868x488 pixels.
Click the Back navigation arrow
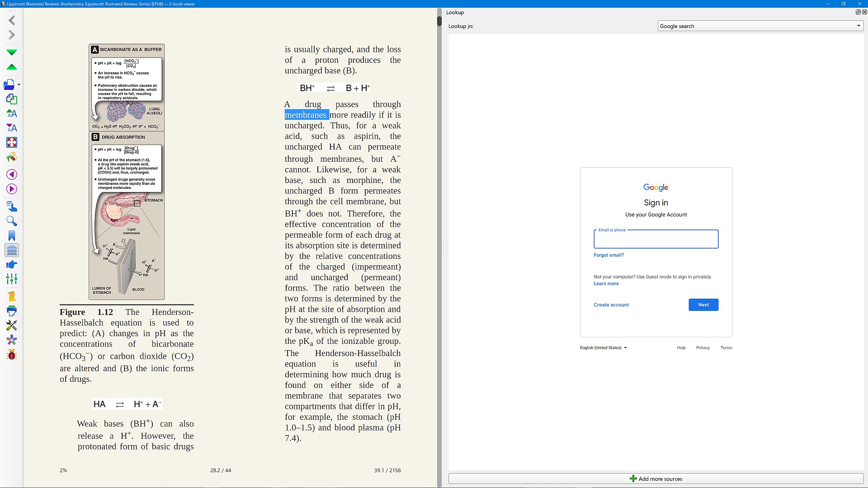coord(12,20)
